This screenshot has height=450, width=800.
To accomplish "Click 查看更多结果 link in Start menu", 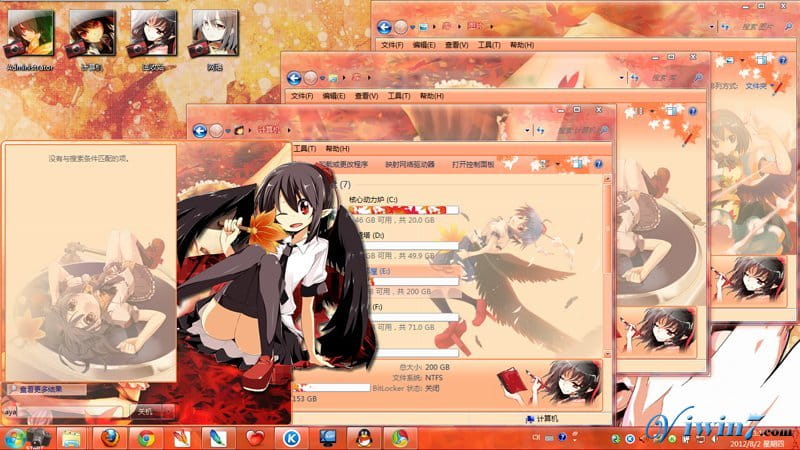I will click(x=42, y=388).
